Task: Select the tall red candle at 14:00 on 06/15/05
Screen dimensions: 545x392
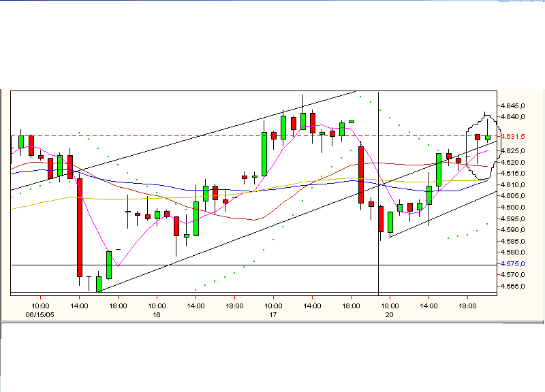Action: click(80, 227)
